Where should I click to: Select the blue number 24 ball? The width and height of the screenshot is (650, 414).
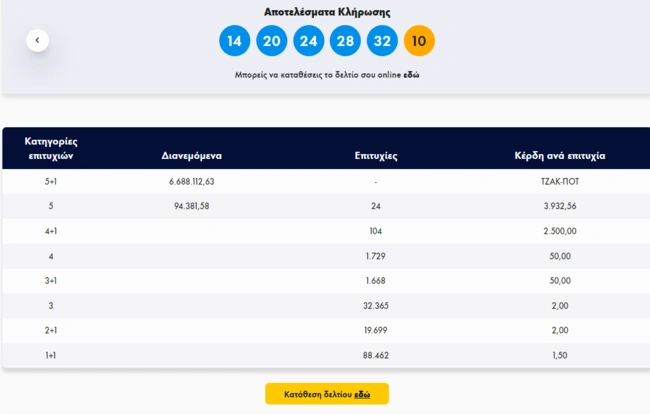point(308,41)
